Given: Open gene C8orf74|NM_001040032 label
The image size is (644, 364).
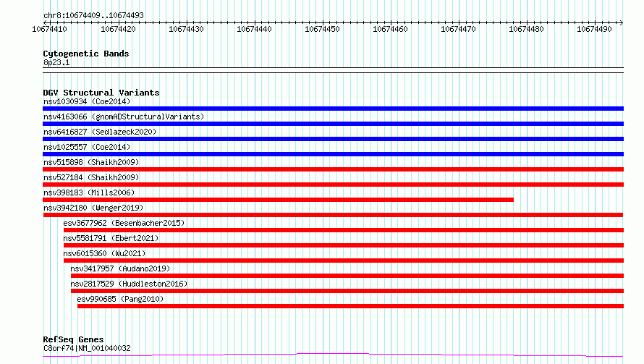Looking at the screenshot, I should pyautogui.click(x=87, y=348).
